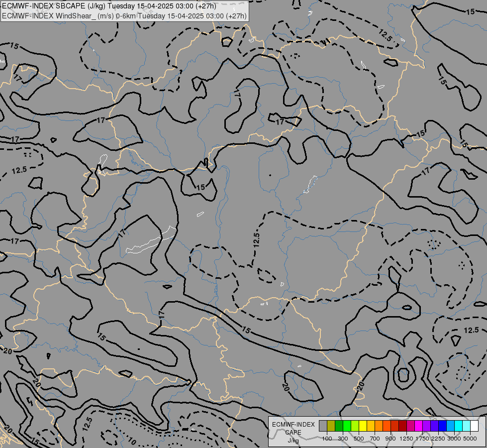Click the legend value 3000

click(454, 439)
